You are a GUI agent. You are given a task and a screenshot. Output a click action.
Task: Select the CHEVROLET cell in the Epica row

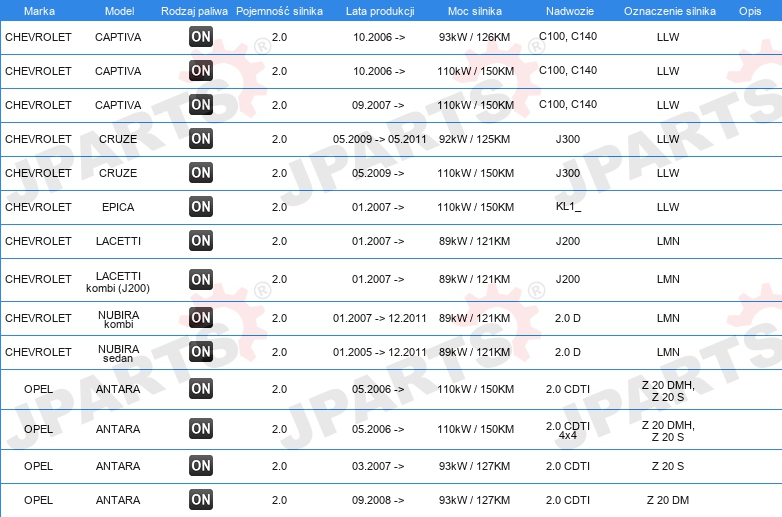(x=38, y=207)
